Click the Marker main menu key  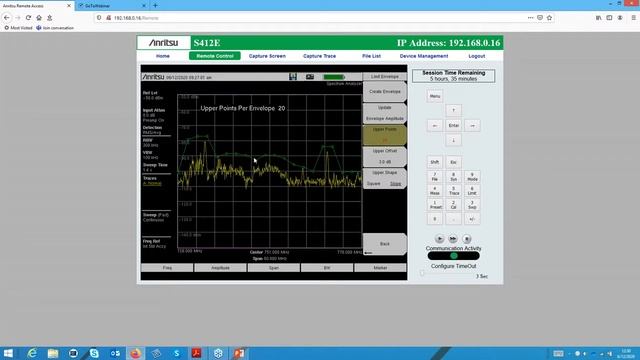pyautogui.click(x=380, y=268)
